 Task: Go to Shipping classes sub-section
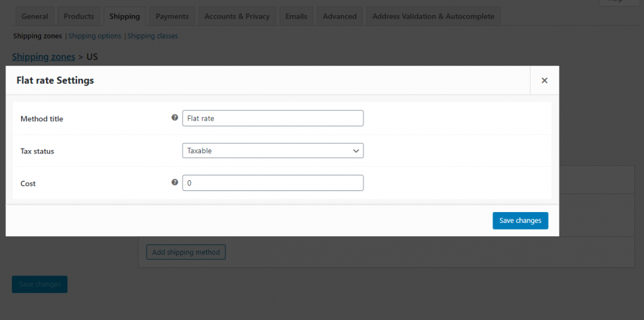[x=153, y=36]
